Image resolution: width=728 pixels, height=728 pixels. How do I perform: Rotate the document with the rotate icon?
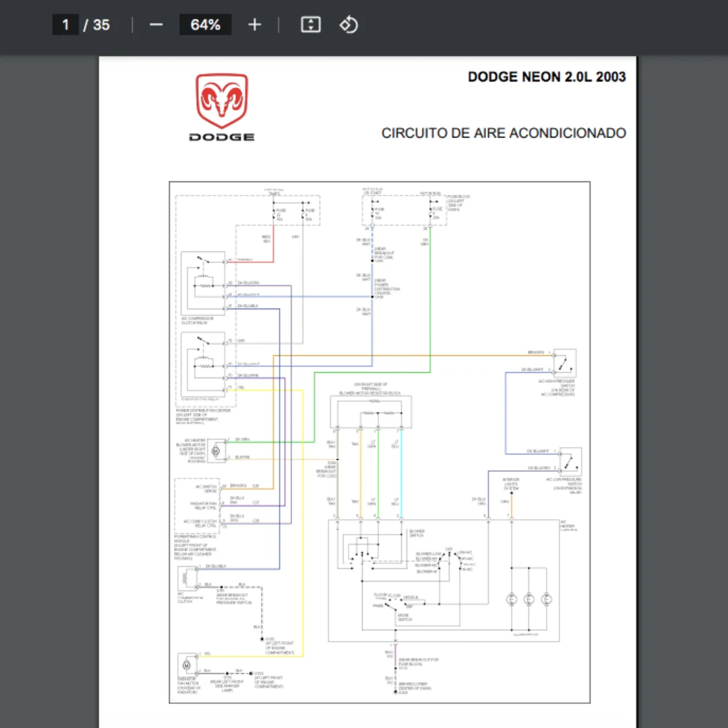pos(348,25)
